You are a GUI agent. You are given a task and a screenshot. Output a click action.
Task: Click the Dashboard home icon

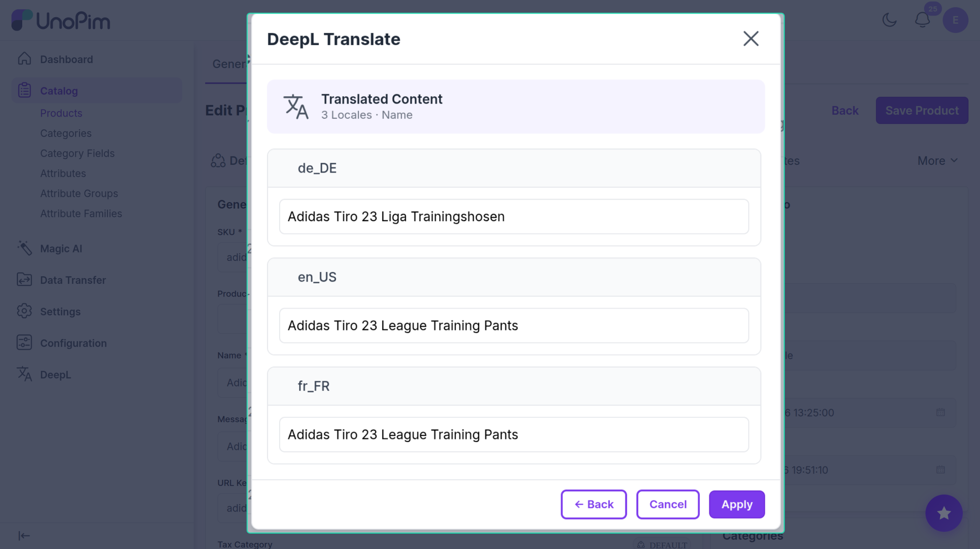(24, 59)
